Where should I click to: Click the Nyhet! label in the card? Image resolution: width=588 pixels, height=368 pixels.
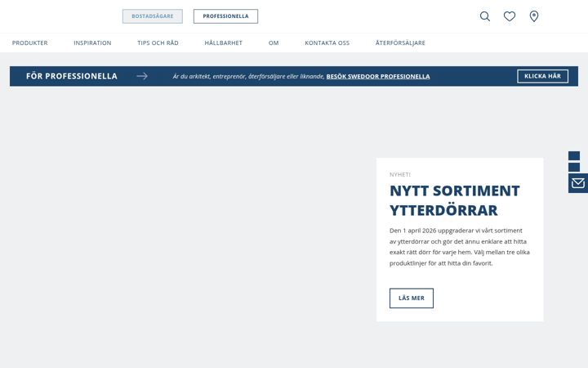pyautogui.click(x=400, y=175)
